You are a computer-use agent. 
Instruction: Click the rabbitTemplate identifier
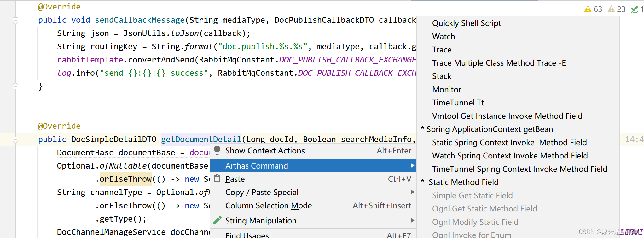(x=90, y=60)
